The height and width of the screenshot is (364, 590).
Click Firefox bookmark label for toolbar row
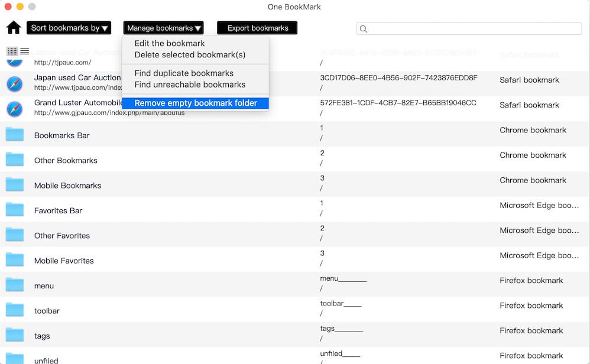pyautogui.click(x=531, y=305)
